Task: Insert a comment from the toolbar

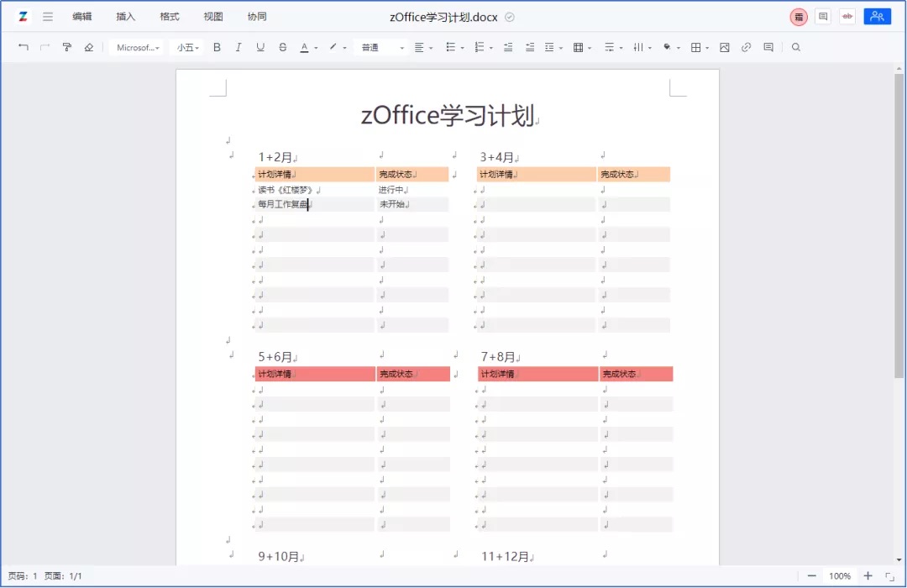Action: [768, 47]
